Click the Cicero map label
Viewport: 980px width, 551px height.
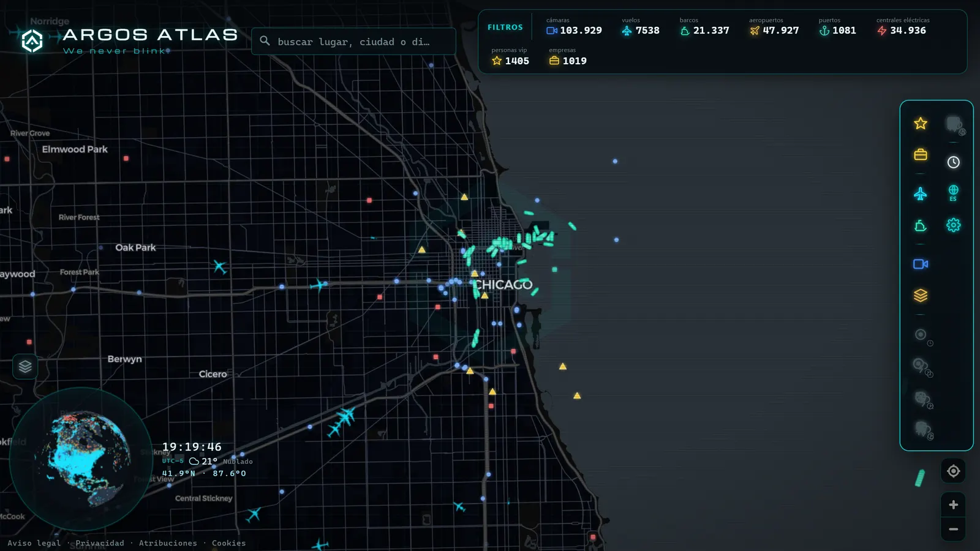tap(213, 374)
